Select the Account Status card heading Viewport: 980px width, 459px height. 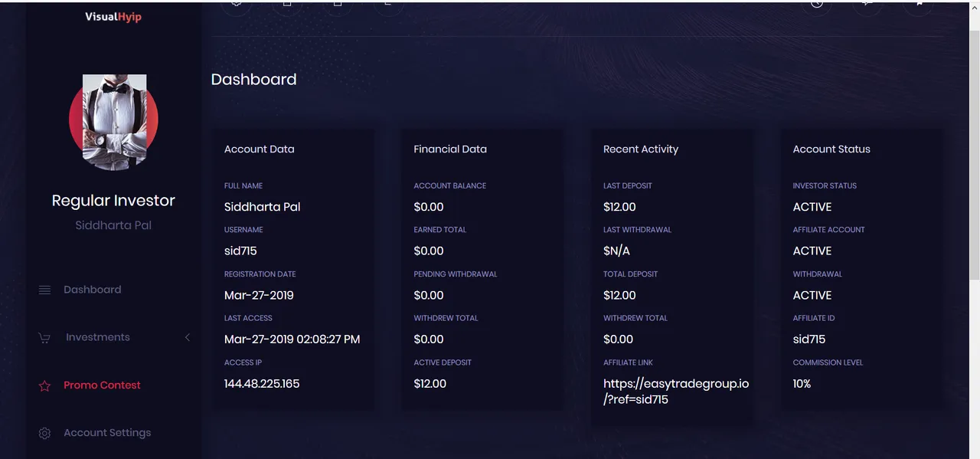click(831, 149)
